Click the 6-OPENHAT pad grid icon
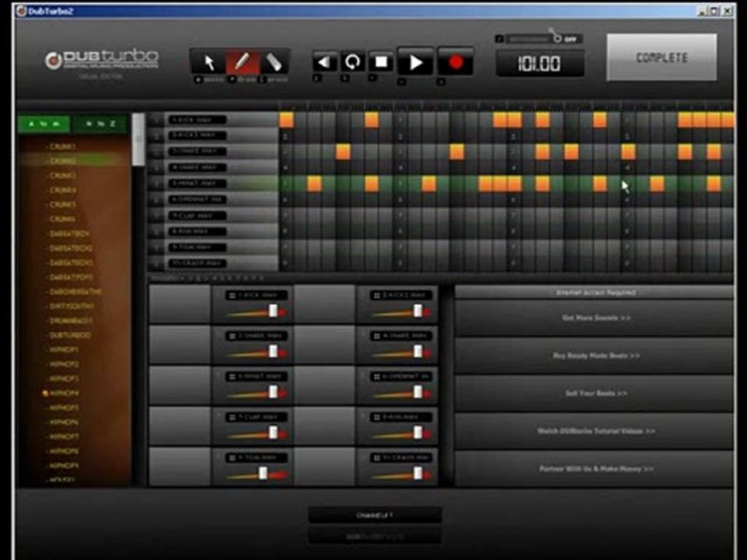Viewport: 747px width, 560px height. click(x=377, y=376)
